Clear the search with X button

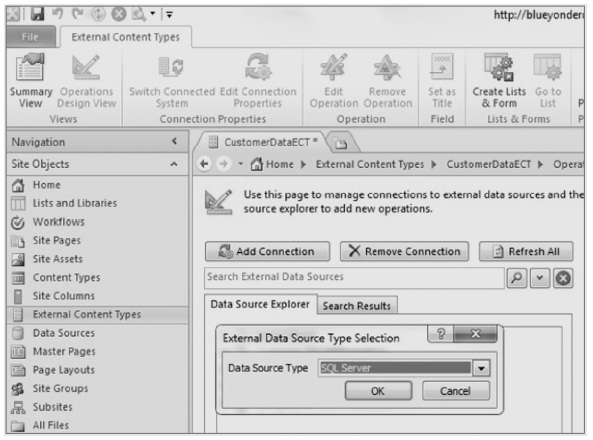click(x=563, y=278)
